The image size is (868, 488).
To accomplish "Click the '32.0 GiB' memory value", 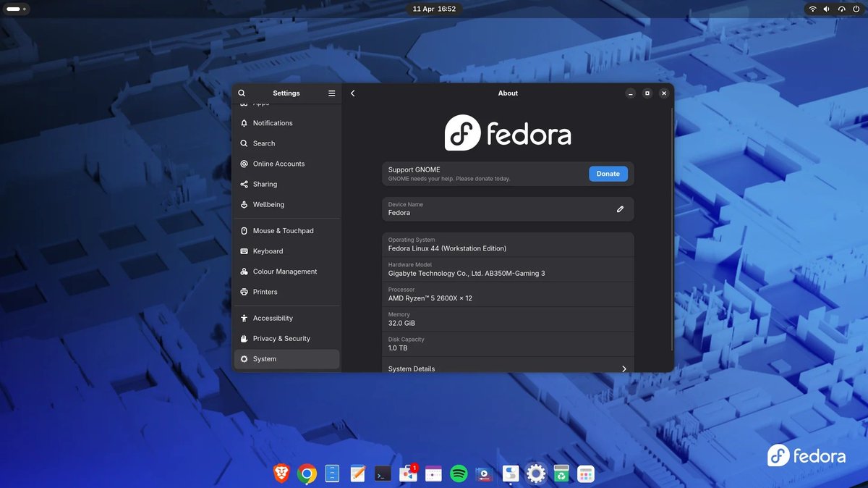I will 401,323.
